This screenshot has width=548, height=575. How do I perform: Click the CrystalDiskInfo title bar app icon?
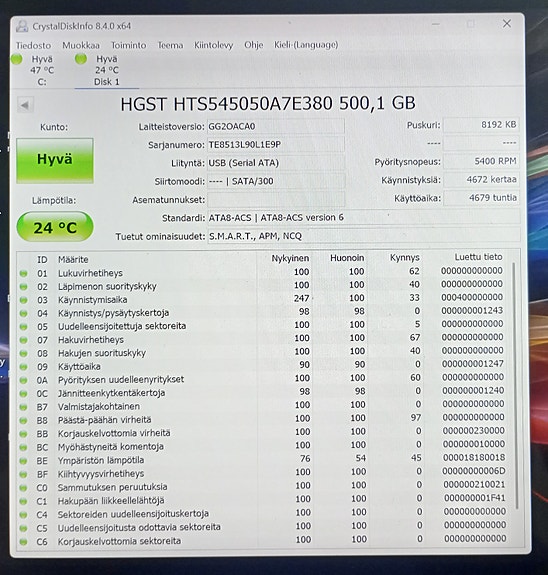tap(22, 26)
